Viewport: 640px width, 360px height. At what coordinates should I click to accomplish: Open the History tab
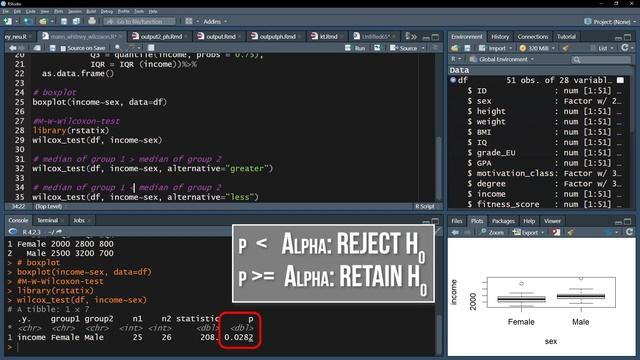click(500, 37)
